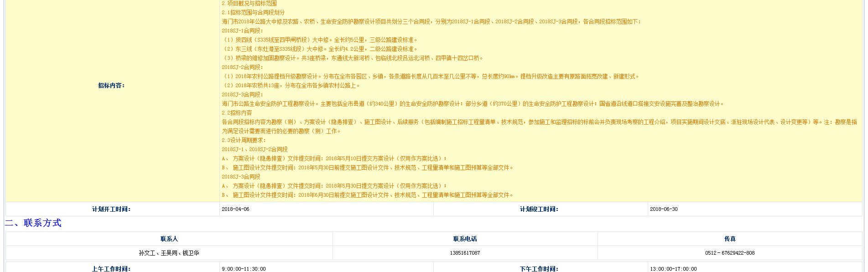Click the 计划竣工时间 label cell
This screenshot has height=272, width=868.
(x=539, y=209)
